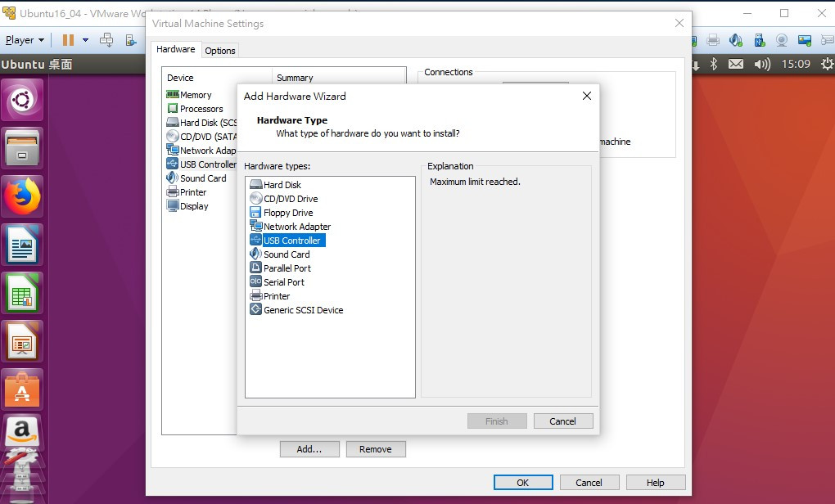Select Processors in device list

point(195,109)
